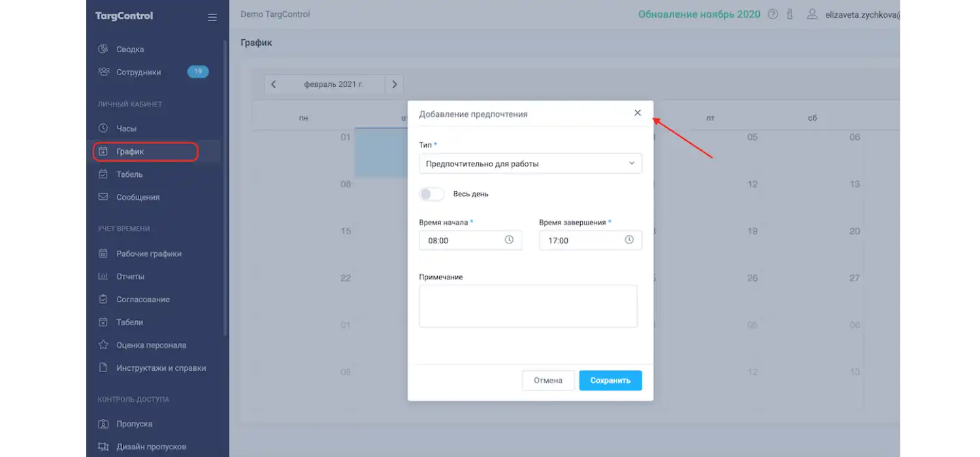The height and width of the screenshot is (457, 980).
Task: Select the Оценка персонала star item
Action: coord(103,345)
